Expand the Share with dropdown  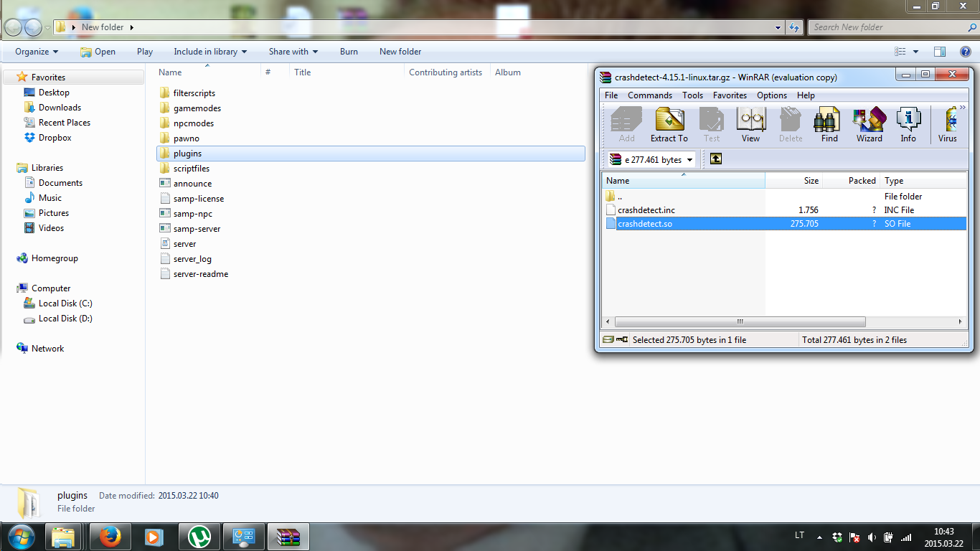click(293, 52)
